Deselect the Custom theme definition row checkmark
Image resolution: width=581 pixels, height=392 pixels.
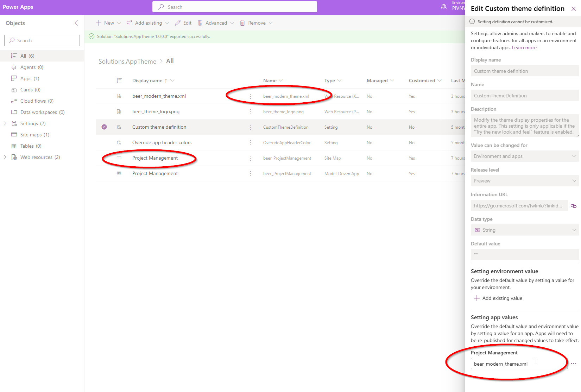104,127
